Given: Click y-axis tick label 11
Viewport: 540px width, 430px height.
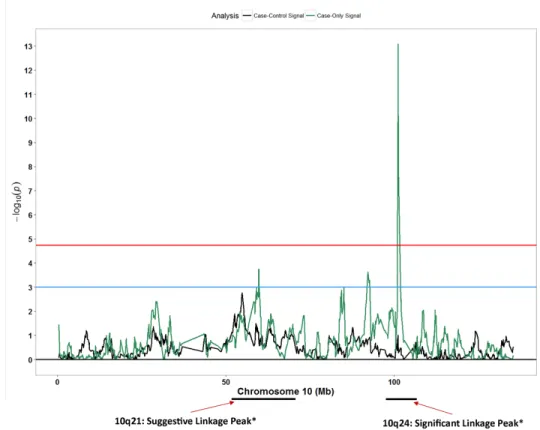Looking at the screenshot, I should 28,95.
